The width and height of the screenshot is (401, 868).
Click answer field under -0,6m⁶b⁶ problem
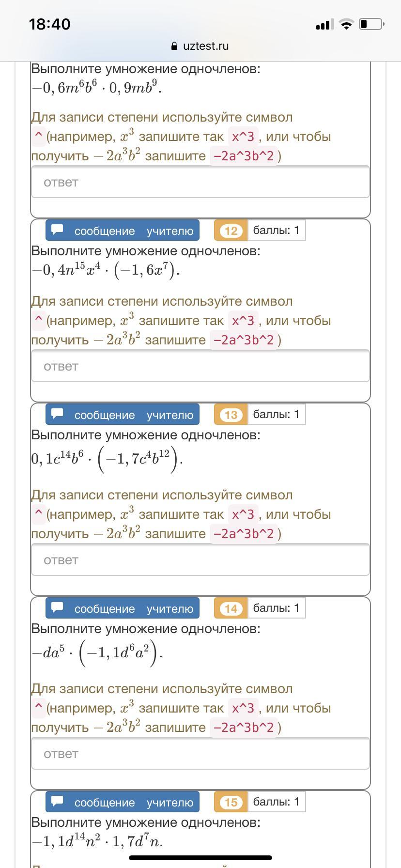(x=200, y=182)
